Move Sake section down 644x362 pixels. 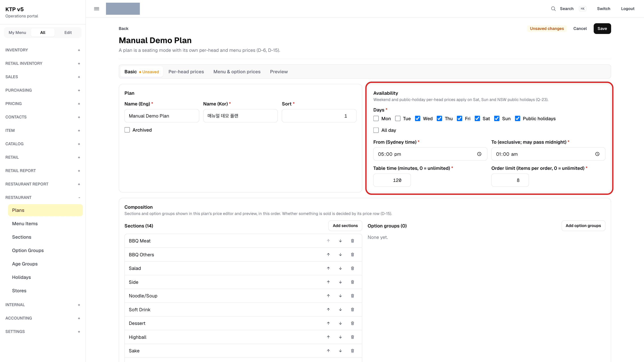pyautogui.click(x=340, y=351)
